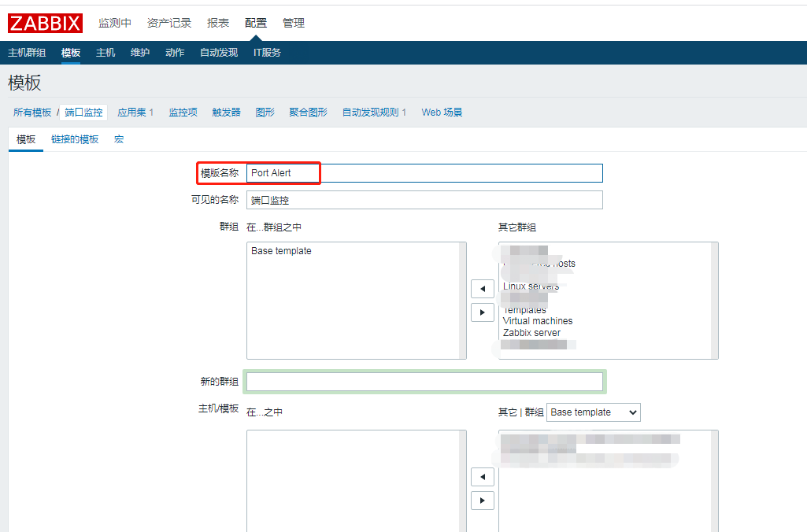Click the 模版名称 field with Port Alert

(424, 173)
